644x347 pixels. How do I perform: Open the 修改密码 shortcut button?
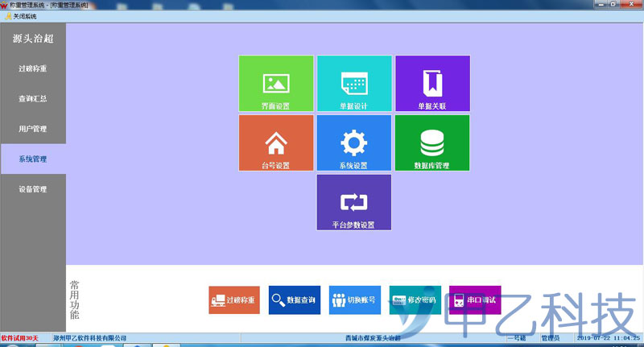[x=415, y=299]
